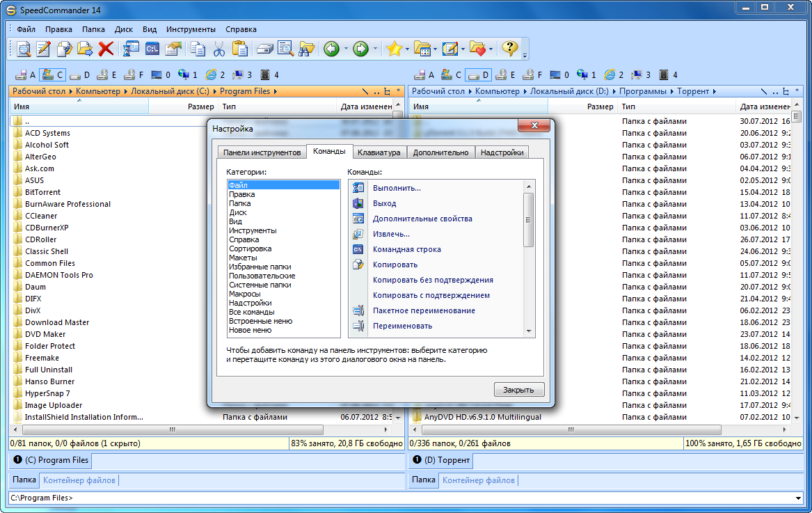Screen dimensions: 812x513
Task: Click Internet Explorer icon 2 in left drive bar
Action: [x=215, y=75]
